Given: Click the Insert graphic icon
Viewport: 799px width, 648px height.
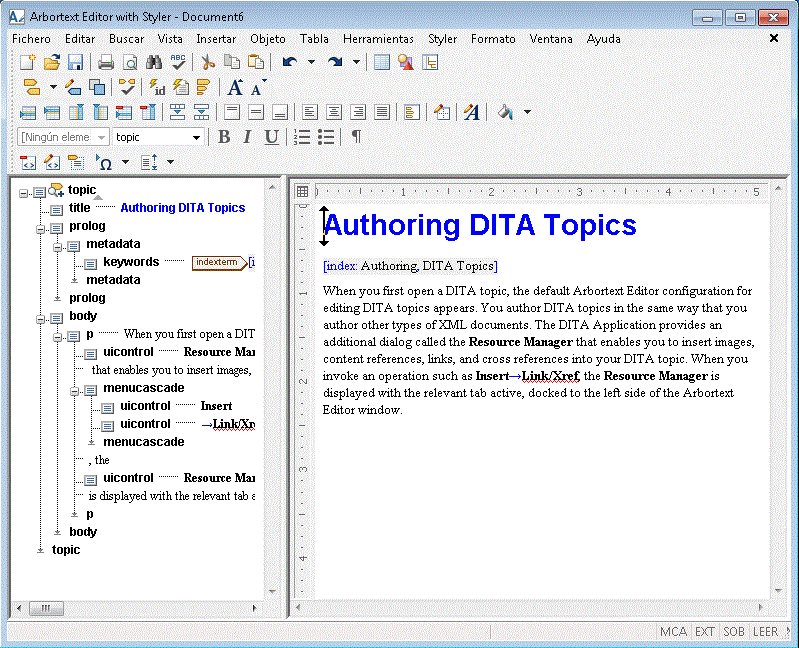Looking at the screenshot, I should pyautogui.click(x=406, y=62).
